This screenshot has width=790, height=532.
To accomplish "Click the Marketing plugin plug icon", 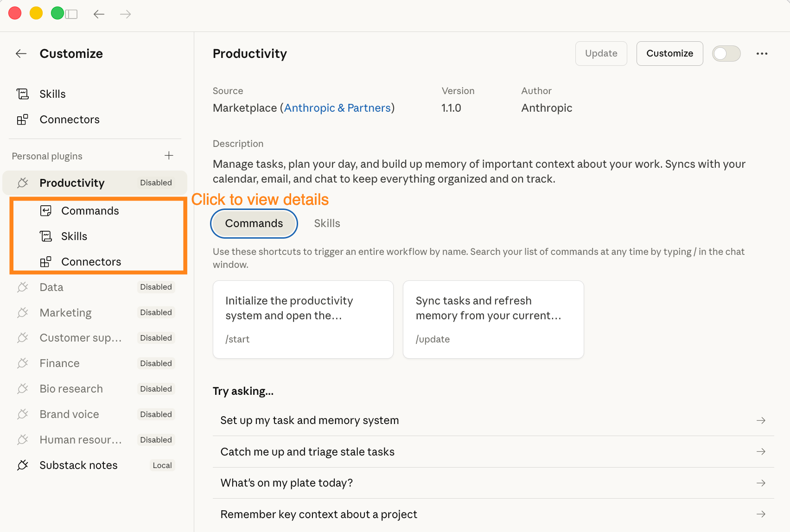I will [x=23, y=313].
